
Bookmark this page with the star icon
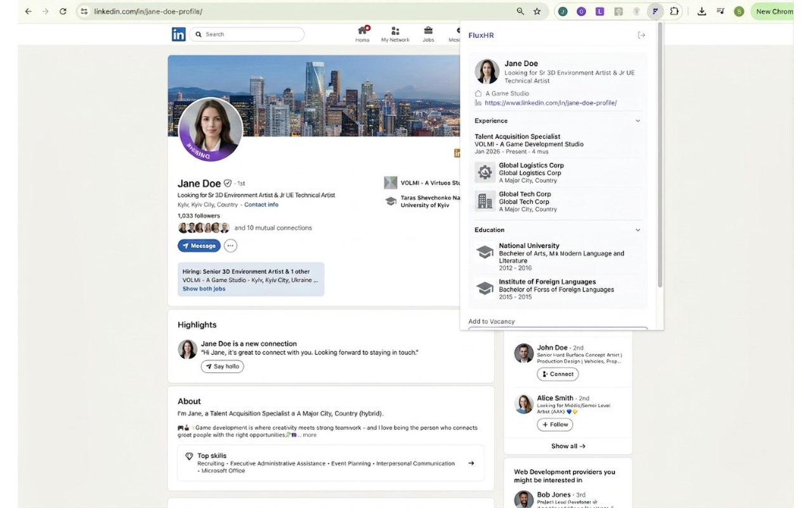[x=537, y=11]
